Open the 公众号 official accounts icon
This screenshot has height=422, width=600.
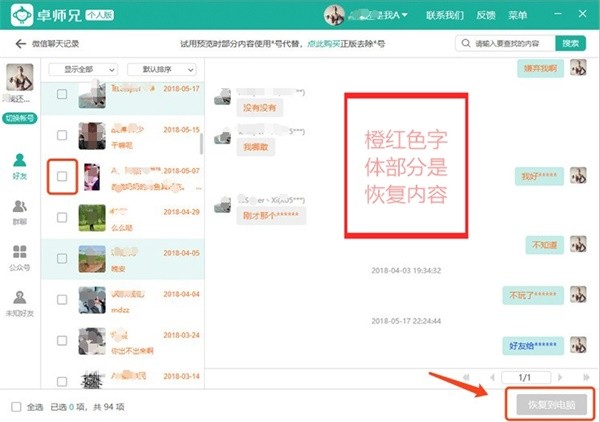pyautogui.click(x=20, y=258)
